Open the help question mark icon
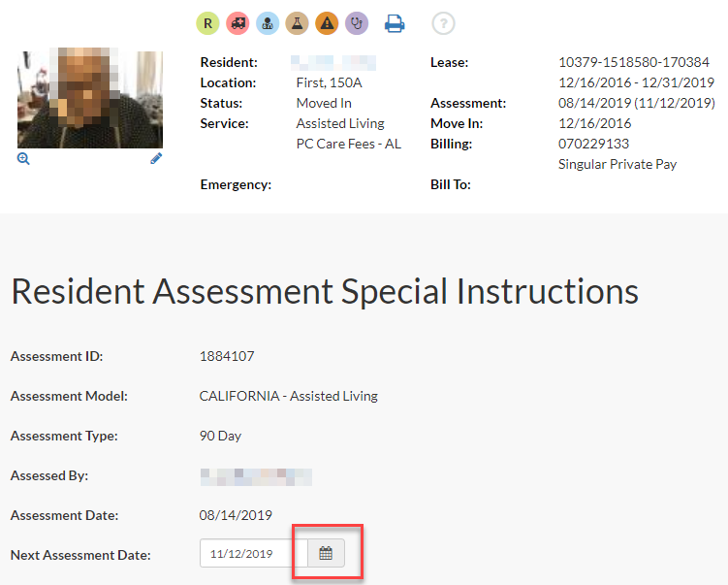Screen dimensions: 728x585 pyautogui.click(x=443, y=23)
